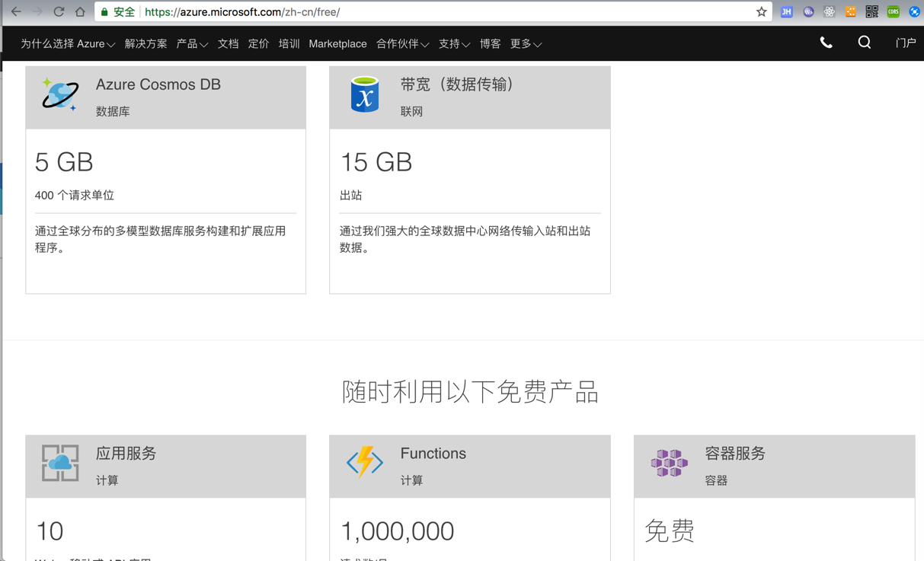Screen dimensions: 924x561
Task: Bookmark this page with the star
Action: 761,11
